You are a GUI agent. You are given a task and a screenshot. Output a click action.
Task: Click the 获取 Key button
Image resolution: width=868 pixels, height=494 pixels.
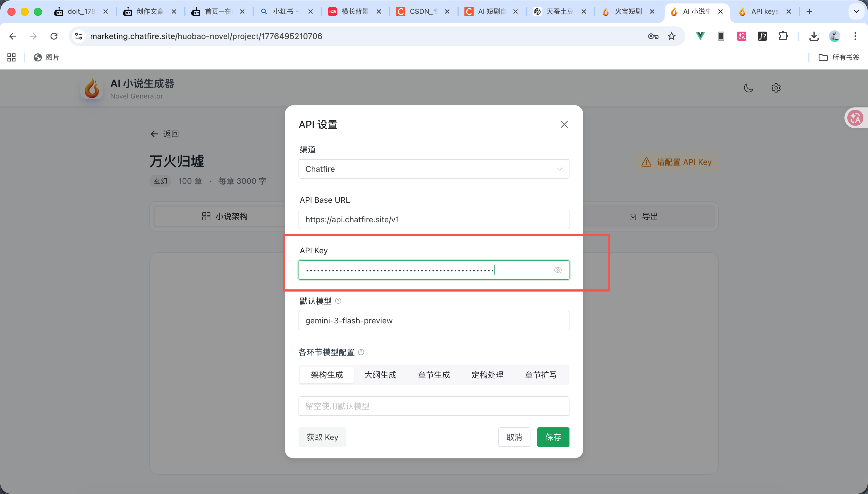322,437
